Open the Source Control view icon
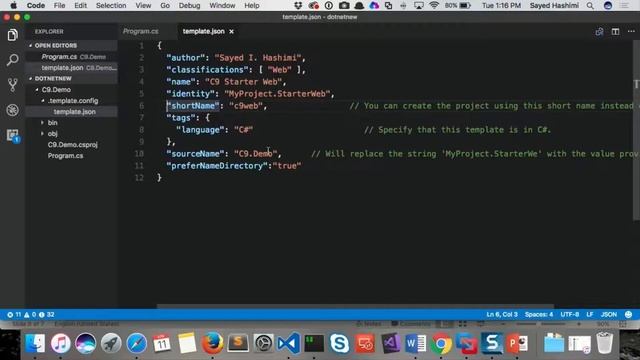The width and height of the screenshot is (640, 360). 12,85
